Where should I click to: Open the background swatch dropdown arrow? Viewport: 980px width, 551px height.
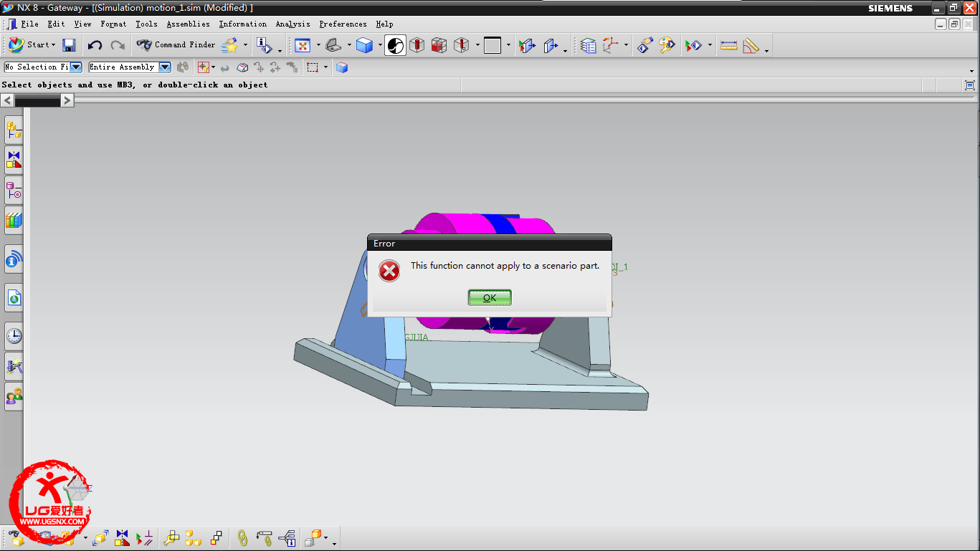(x=508, y=45)
